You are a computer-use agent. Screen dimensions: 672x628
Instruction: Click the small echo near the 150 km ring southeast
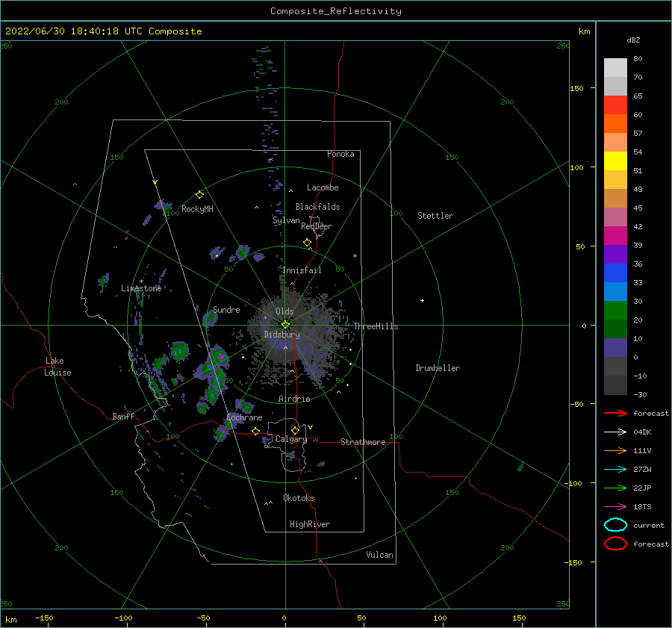(x=520, y=467)
